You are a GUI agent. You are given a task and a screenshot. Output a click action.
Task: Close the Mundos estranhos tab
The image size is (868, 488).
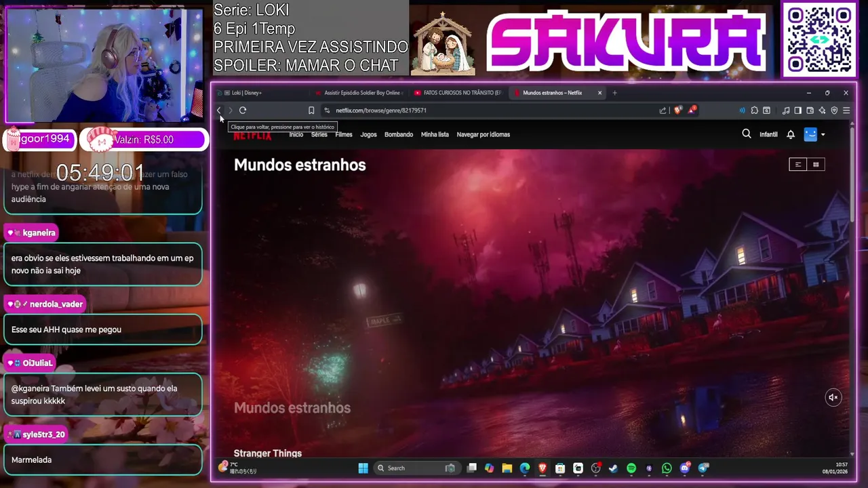click(x=599, y=93)
